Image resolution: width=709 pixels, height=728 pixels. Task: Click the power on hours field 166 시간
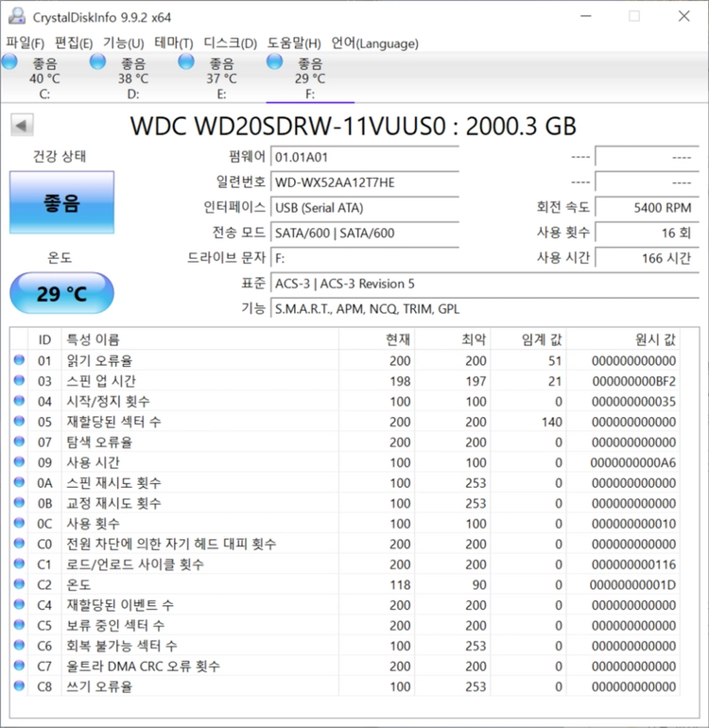[647, 258]
